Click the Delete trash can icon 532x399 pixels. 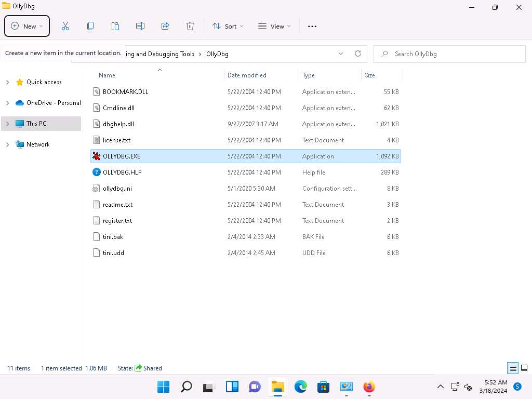190,26
